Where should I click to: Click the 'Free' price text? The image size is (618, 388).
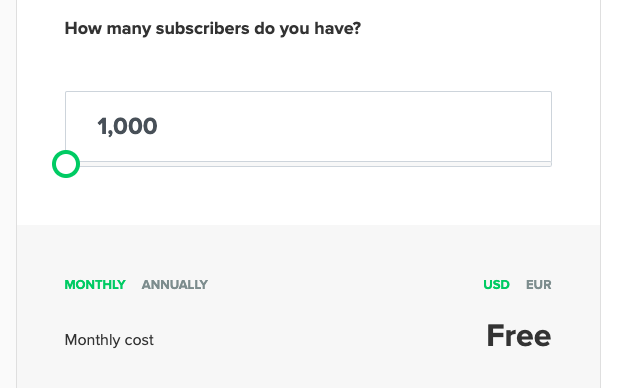[519, 336]
